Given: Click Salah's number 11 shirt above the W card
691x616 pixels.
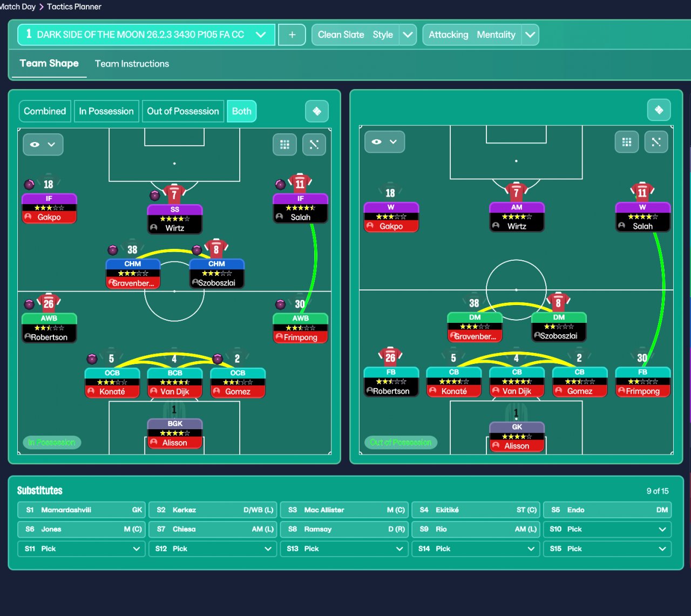Looking at the screenshot, I should 642,192.
